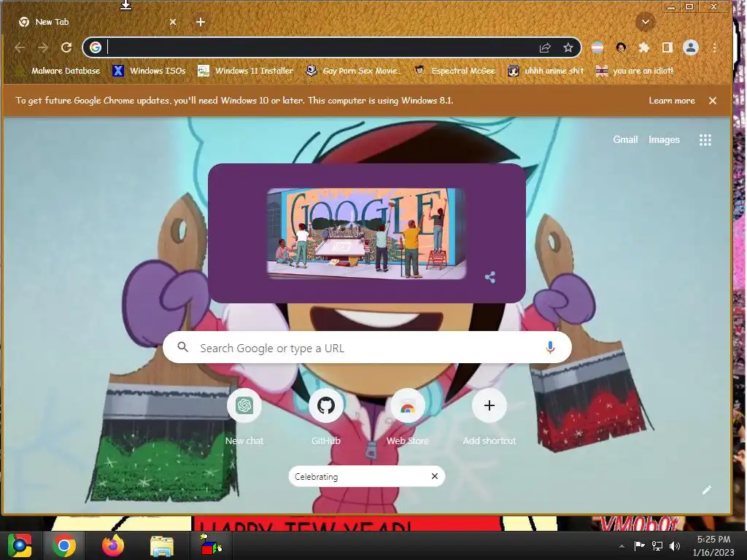
Task: Select the New Tab tab
Action: pos(96,22)
